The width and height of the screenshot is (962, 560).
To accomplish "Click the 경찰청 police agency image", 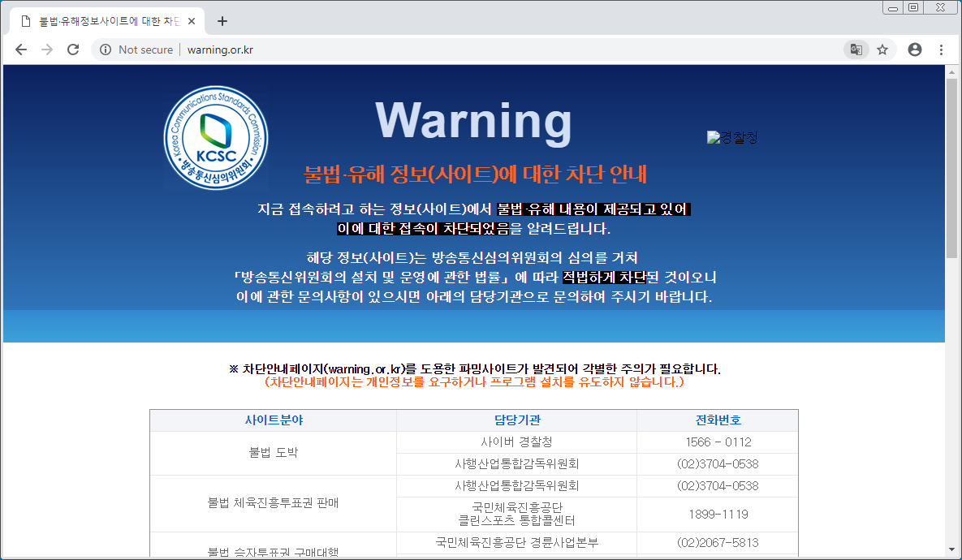I will coord(732,137).
